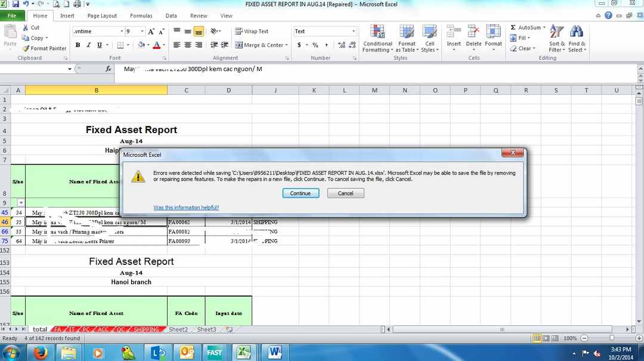Screen dimensions: 644x361
Task: Switch to the Page Layout ribbon tab
Action: [102, 16]
